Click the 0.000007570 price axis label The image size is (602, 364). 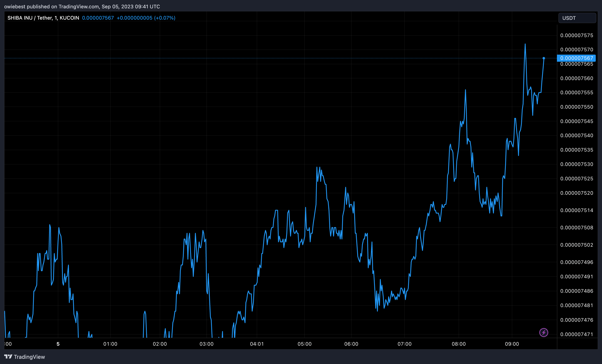[577, 50]
